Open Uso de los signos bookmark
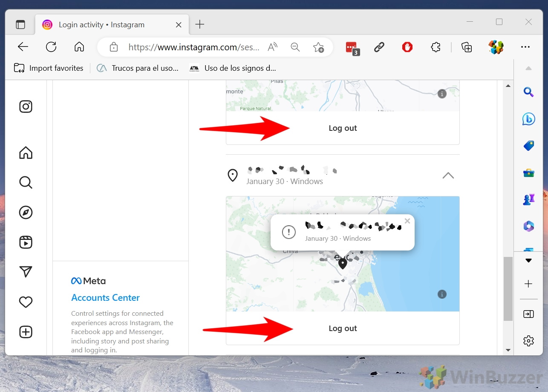Screen dimensions: 548x392 [233, 68]
